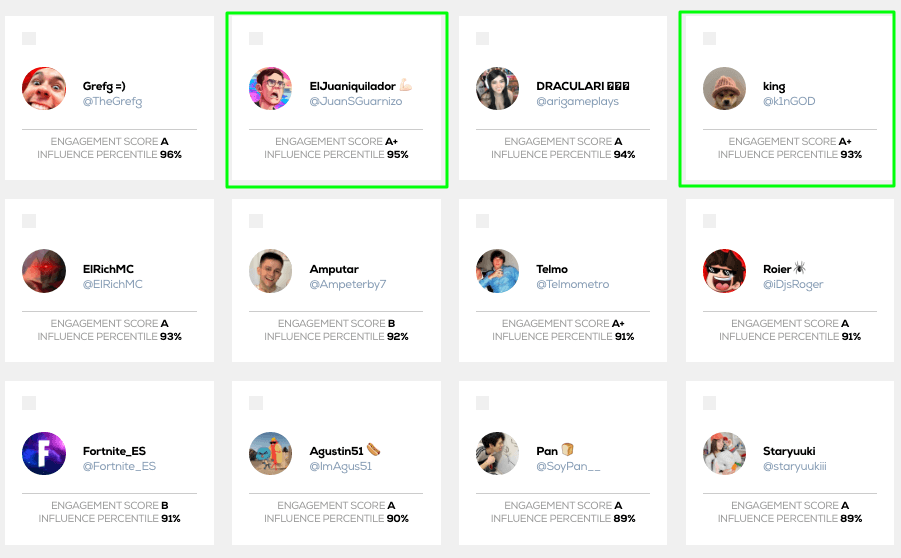901x558 pixels.
Task: Open the @TheGrefg handle link
Action: coord(112,101)
